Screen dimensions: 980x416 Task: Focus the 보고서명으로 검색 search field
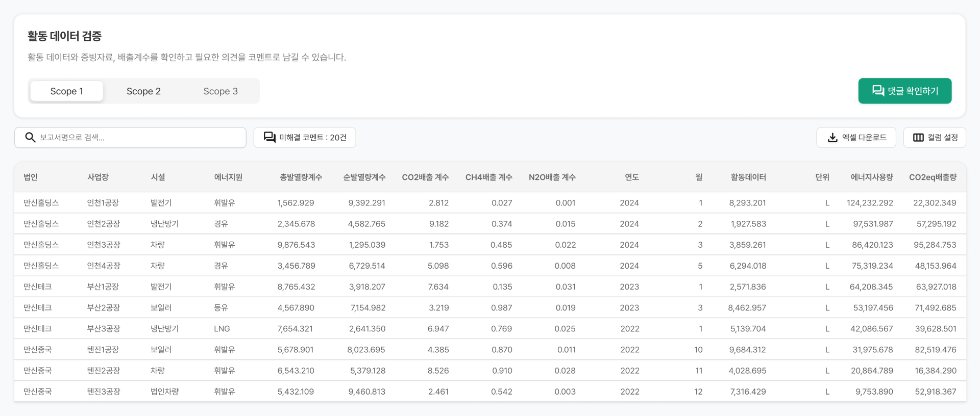138,138
